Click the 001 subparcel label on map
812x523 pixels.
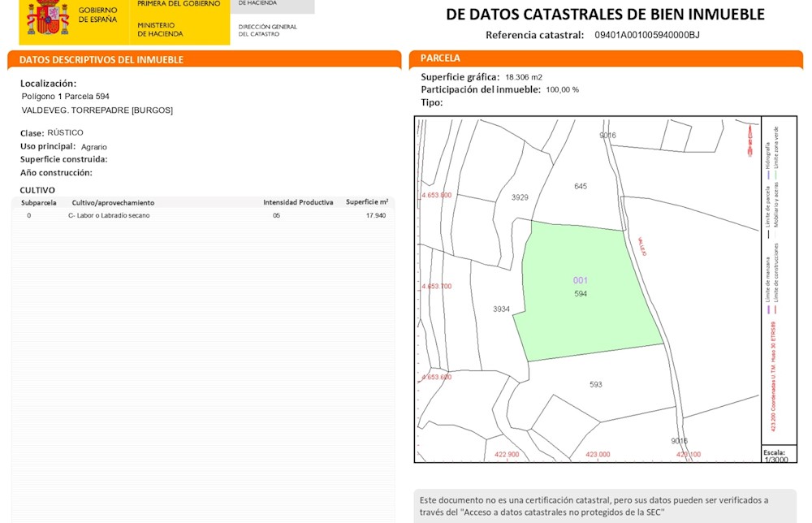[x=580, y=280]
